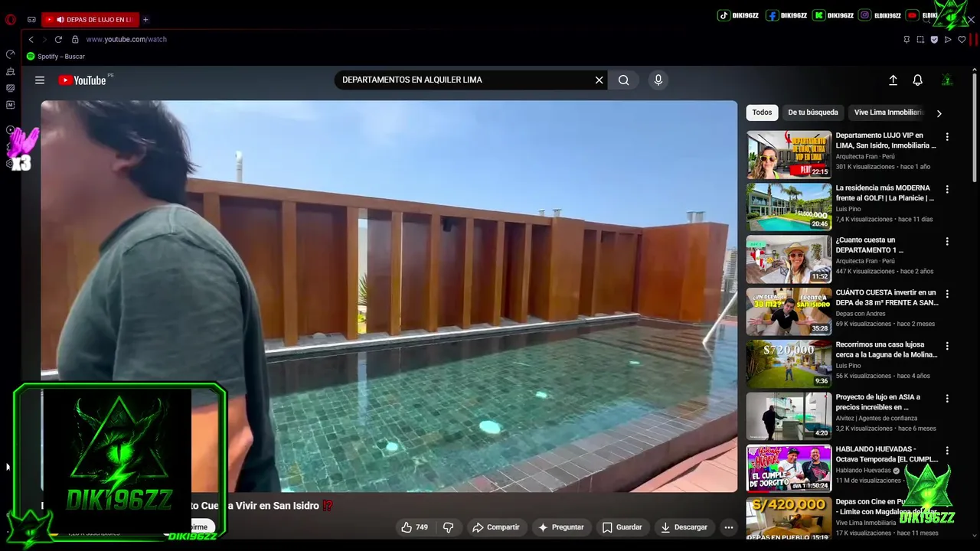
Task: Select the Vive Lima Inmobiliaria chip
Action: click(x=888, y=112)
